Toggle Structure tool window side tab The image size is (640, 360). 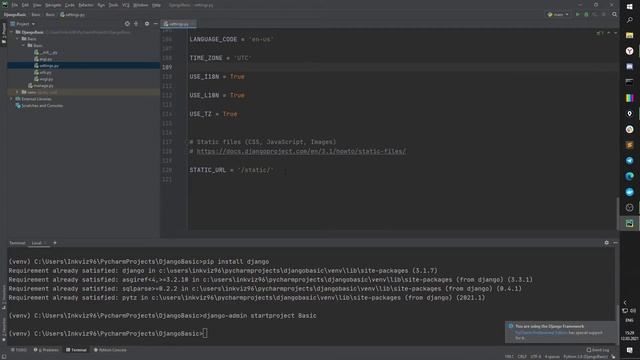pyautogui.click(x=4, y=296)
